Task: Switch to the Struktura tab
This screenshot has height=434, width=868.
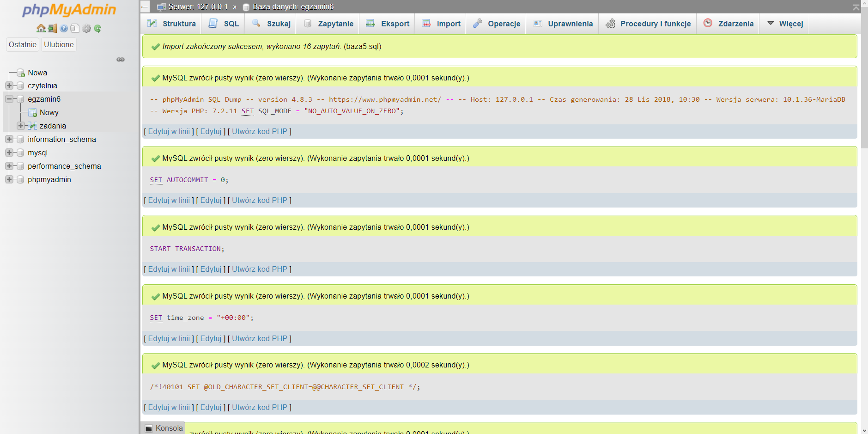Action: pyautogui.click(x=171, y=24)
